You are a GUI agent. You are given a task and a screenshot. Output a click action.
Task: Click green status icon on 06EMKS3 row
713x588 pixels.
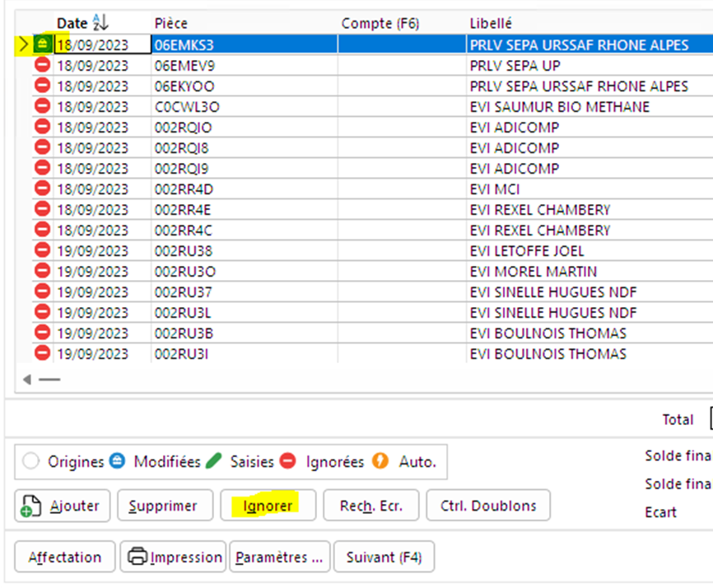coord(42,44)
